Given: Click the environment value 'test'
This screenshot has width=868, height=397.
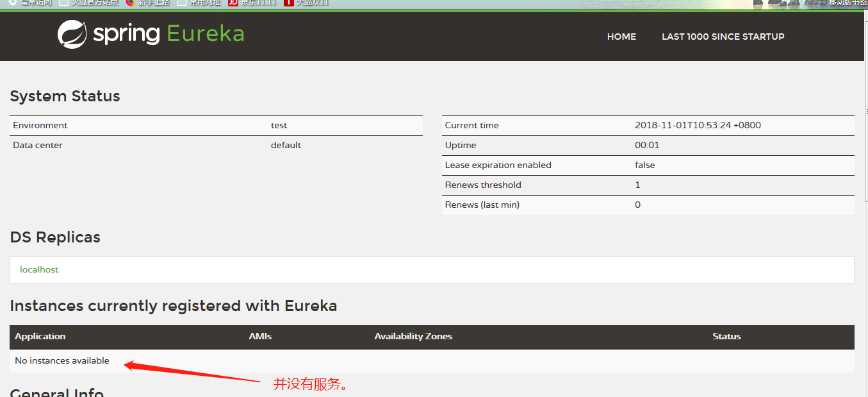Looking at the screenshot, I should coord(279,125).
